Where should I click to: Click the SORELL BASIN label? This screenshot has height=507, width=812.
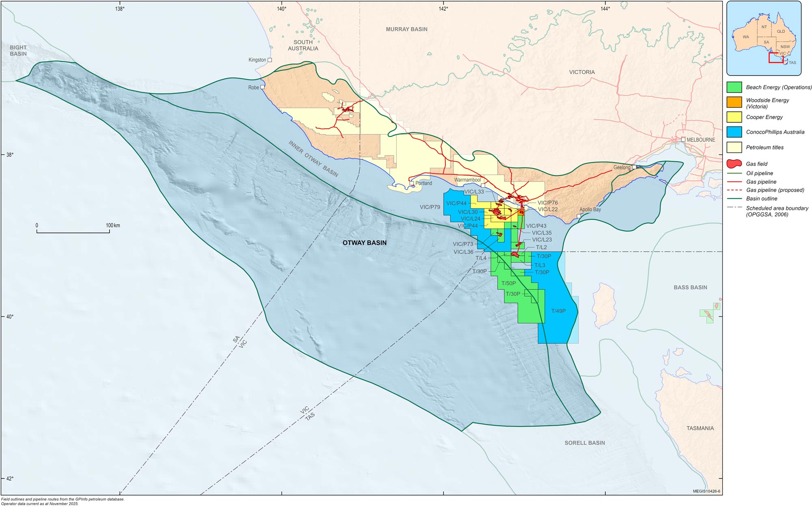click(x=584, y=443)
